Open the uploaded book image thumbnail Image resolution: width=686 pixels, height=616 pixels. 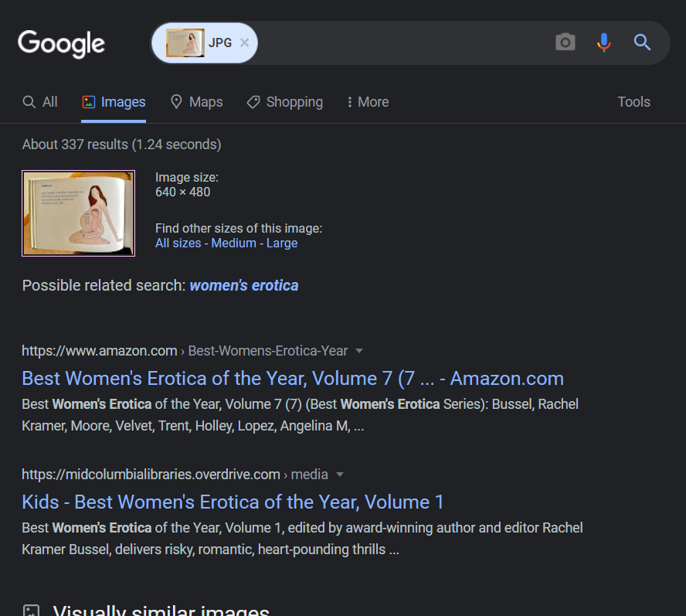pos(78,213)
